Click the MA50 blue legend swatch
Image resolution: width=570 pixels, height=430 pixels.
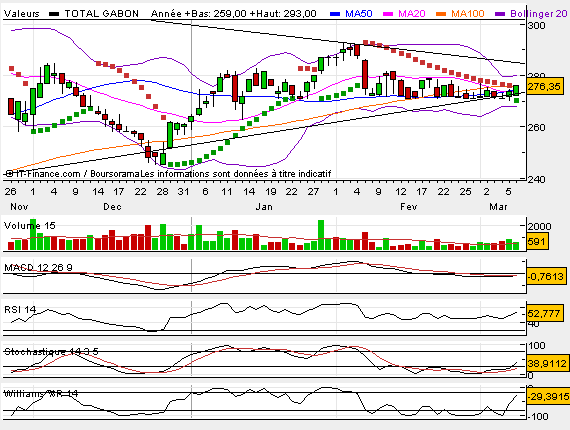[335, 14]
